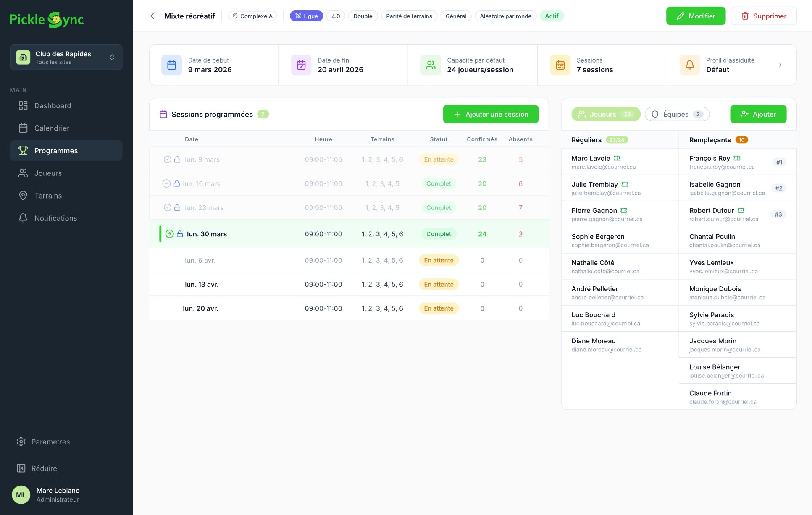Toggle the completion check on lun. 23 mars
Screen dimensions: 812x515
pos(167,207)
